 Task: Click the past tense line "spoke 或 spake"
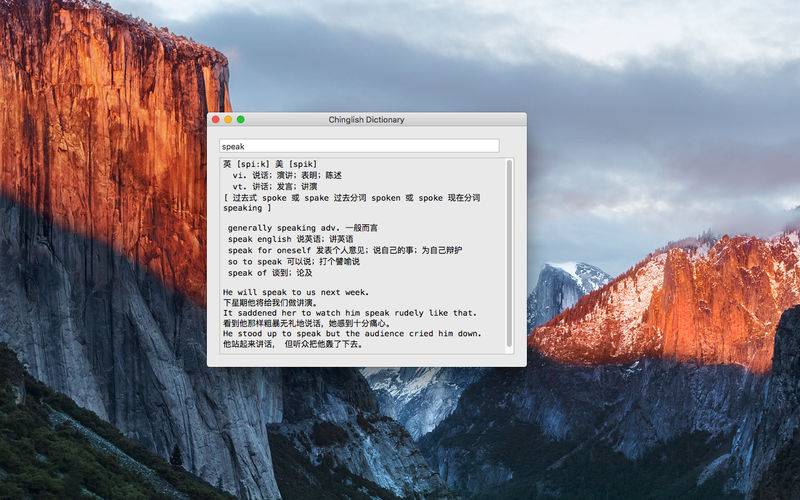click(x=295, y=198)
